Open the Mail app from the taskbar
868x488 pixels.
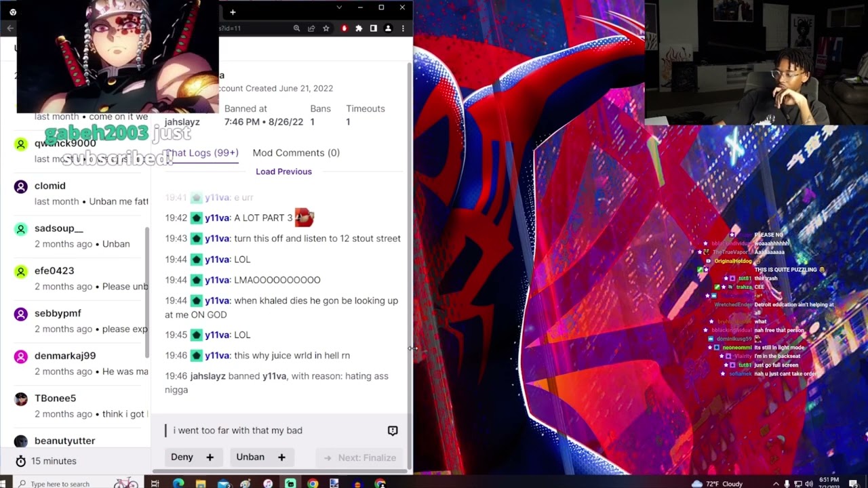coord(223,483)
